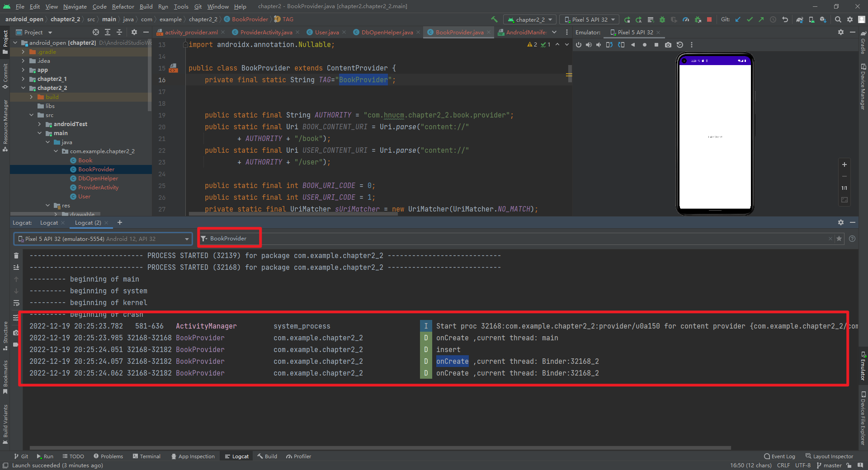
Task: Expand the androidTest folder
Action: coord(39,124)
